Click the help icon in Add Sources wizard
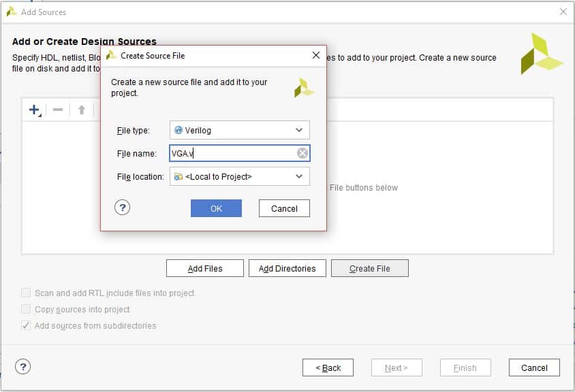This screenshot has width=575, height=392. point(22,367)
